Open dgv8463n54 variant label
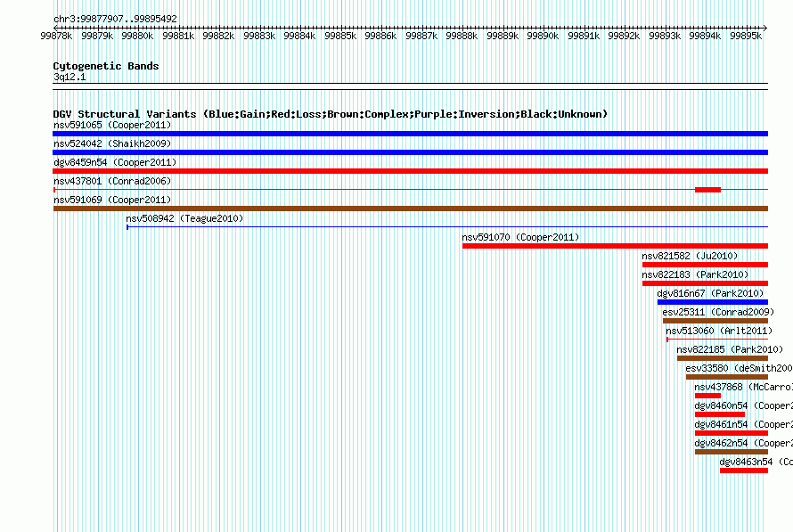The height and width of the screenshot is (532, 793). pyautogui.click(x=756, y=462)
